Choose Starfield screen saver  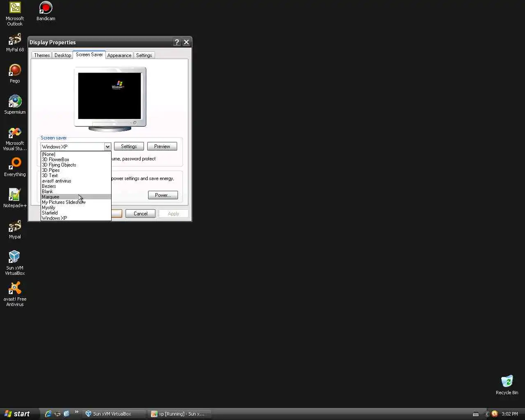pos(76,213)
